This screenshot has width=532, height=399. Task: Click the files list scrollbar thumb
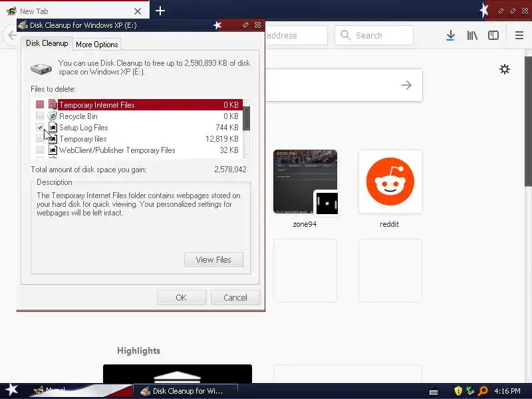247,118
